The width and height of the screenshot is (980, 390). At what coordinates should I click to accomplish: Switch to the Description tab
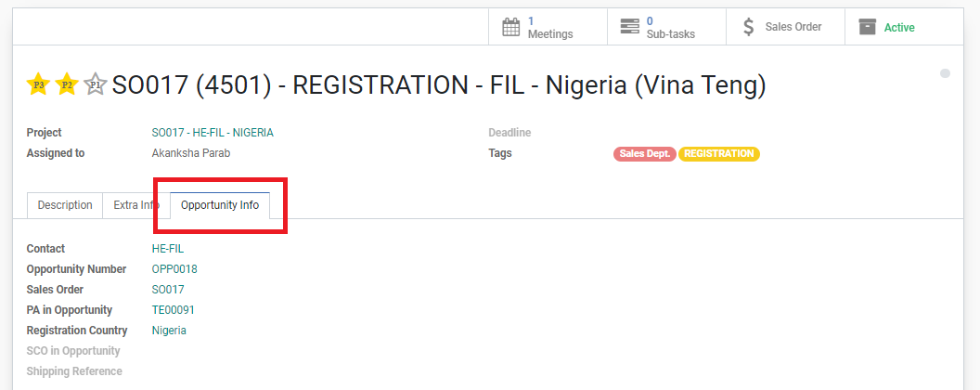click(x=65, y=205)
